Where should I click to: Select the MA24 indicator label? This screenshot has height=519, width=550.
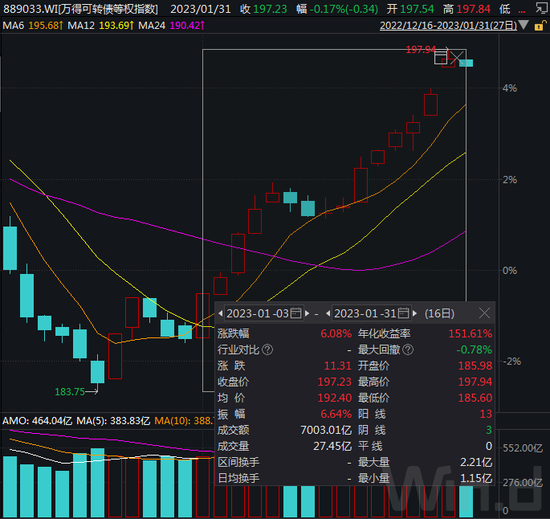click(x=152, y=26)
